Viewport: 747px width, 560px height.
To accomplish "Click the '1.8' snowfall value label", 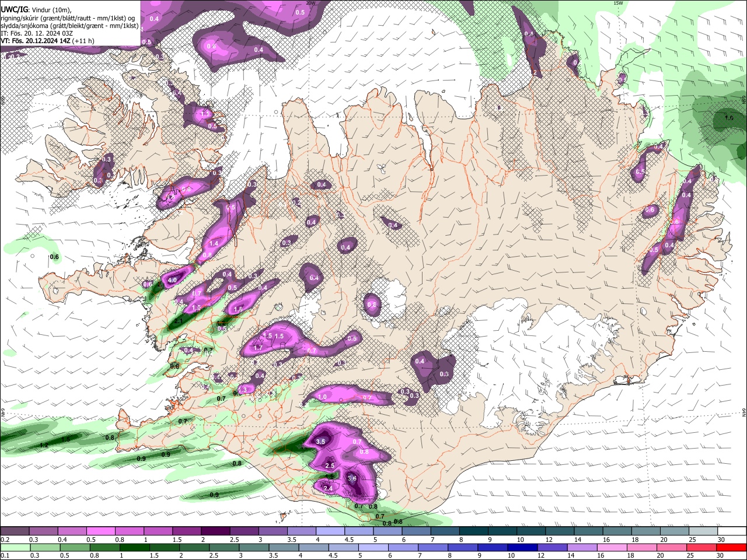I will click(x=238, y=309).
